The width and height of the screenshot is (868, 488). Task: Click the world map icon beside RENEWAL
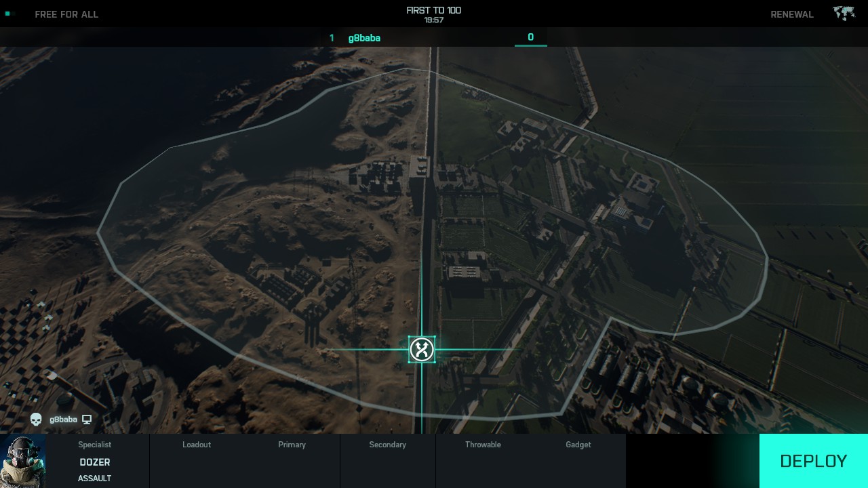tap(844, 14)
